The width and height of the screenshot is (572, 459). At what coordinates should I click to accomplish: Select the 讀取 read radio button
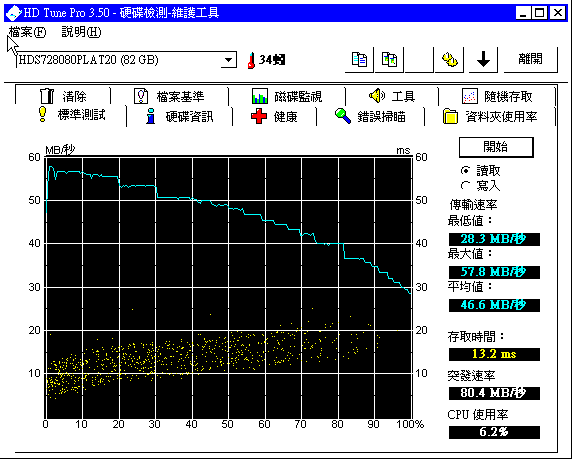click(x=465, y=170)
